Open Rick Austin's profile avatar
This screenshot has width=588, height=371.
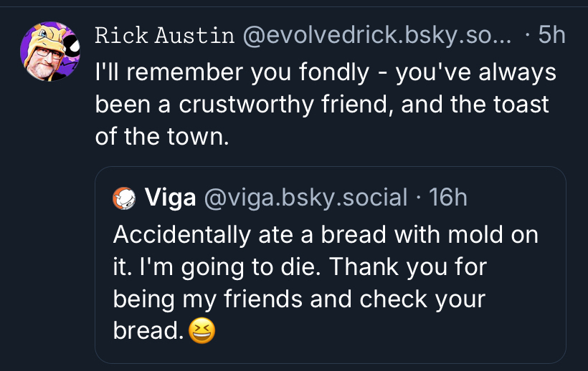(49, 51)
